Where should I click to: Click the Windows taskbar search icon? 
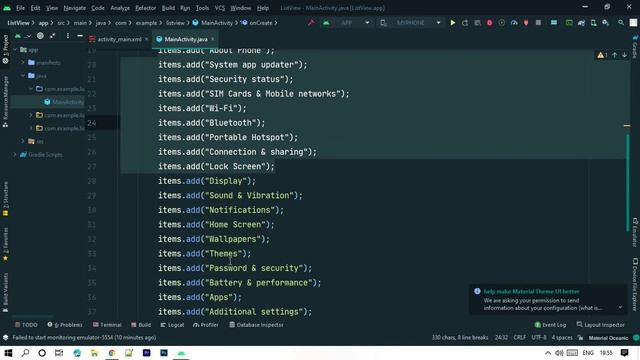(25, 353)
